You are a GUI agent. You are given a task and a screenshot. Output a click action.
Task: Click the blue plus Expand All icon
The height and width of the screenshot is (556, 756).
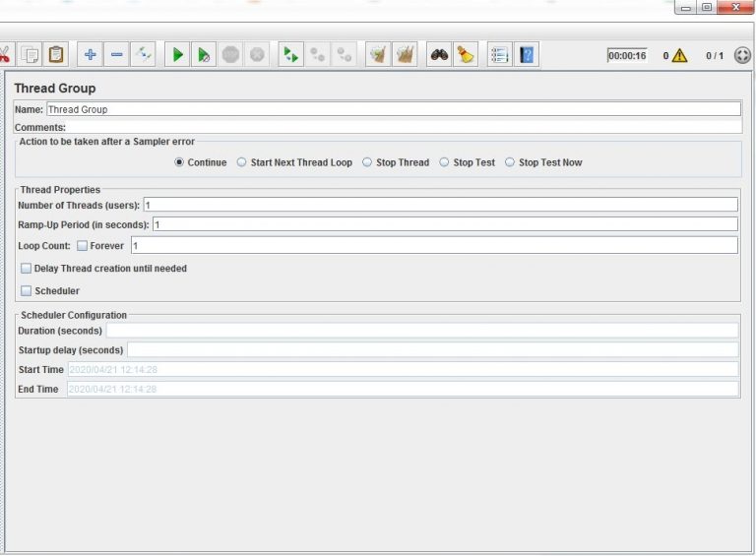coord(90,55)
